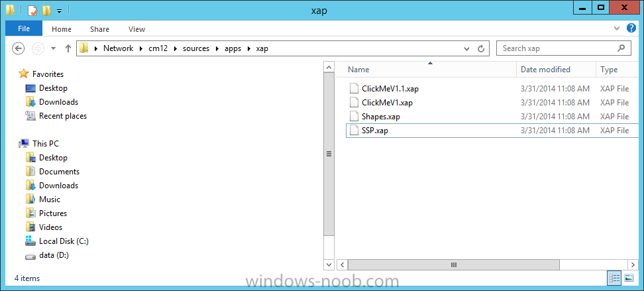This screenshot has width=644, height=291.
Task: Open the File menu
Action: point(24,29)
